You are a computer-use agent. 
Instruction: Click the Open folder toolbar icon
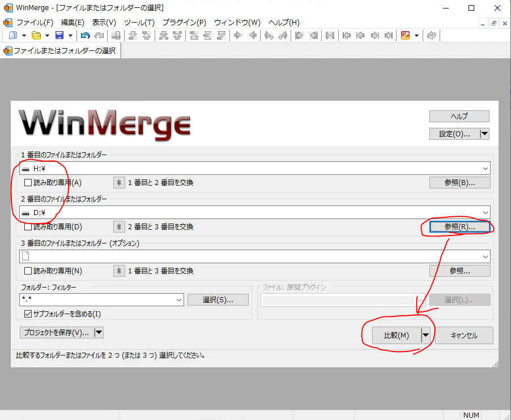(x=36, y=35)
